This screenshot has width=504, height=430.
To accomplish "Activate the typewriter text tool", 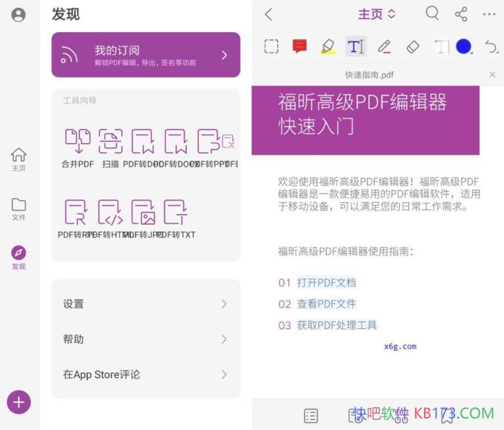I will (356, 46).
